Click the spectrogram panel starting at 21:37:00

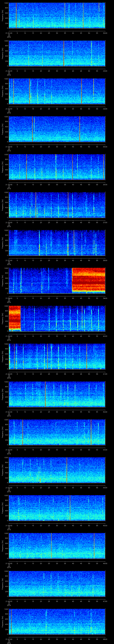pyautogui.click(x=57, y=243)
